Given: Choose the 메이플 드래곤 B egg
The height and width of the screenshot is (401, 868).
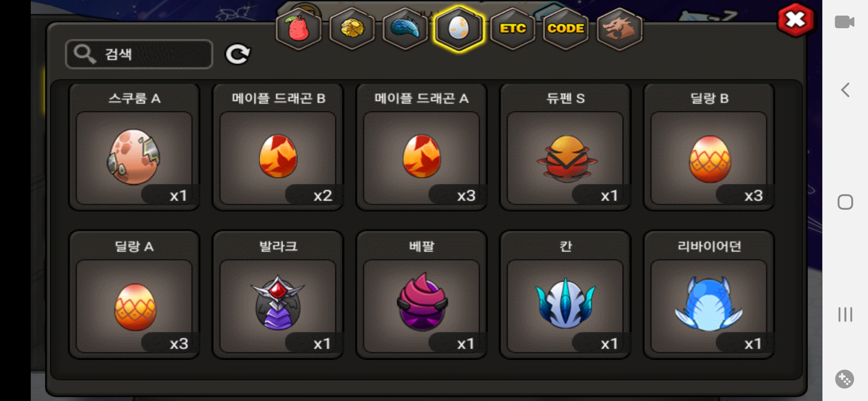Looking at the screenshot, I should (278, 147).
